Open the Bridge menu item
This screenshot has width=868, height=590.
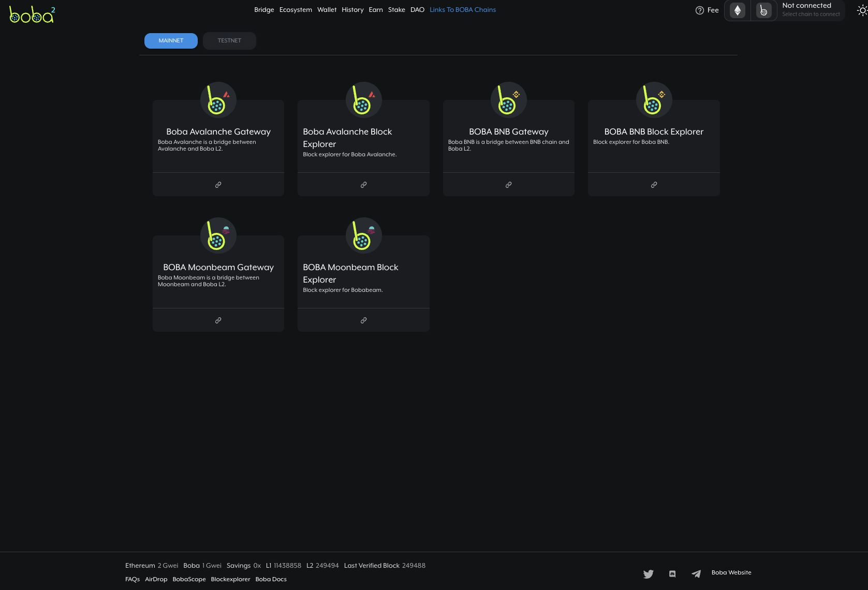pyautogui.click(x=264, y=10)
